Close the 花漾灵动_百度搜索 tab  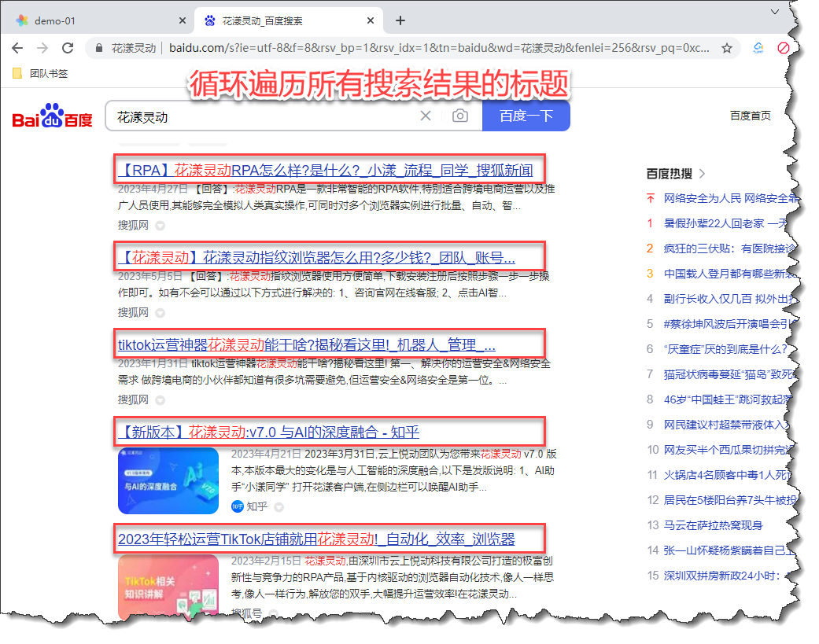click(x=371, y=20)
